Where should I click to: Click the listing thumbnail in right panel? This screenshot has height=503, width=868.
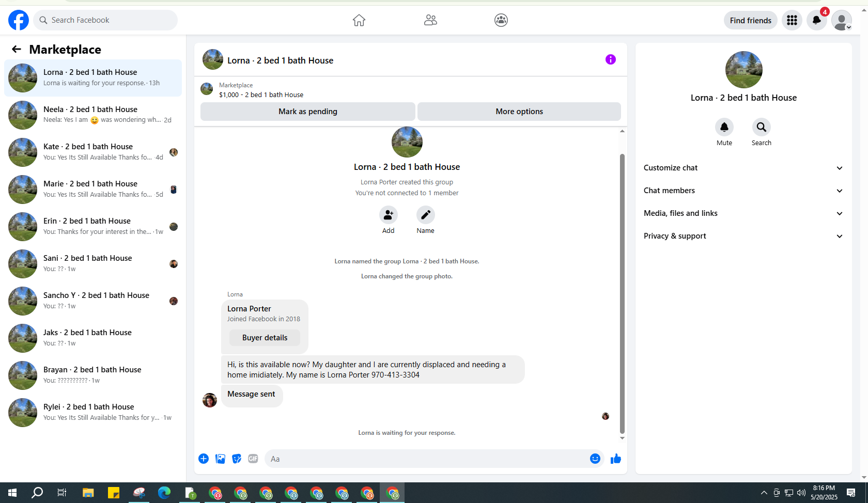coord(743,70)
